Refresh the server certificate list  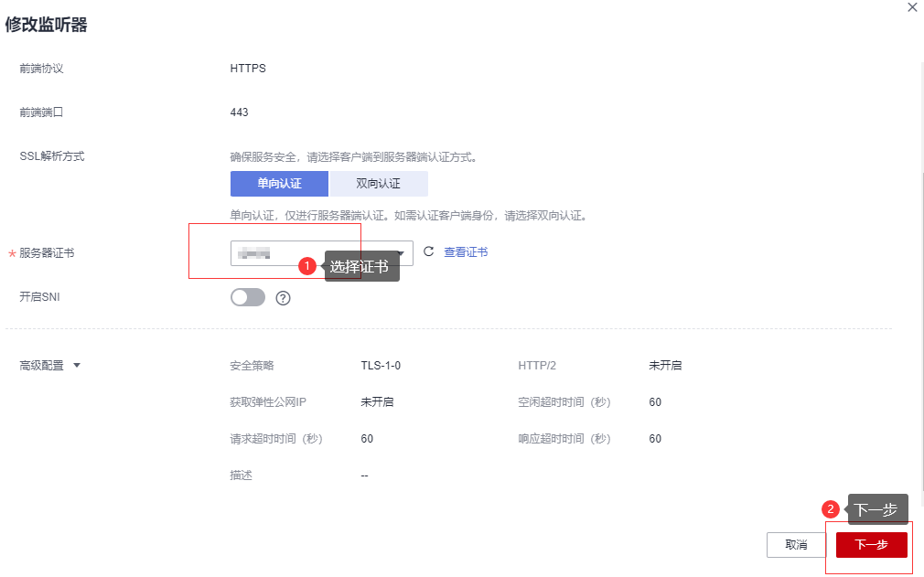coord(428,251)
